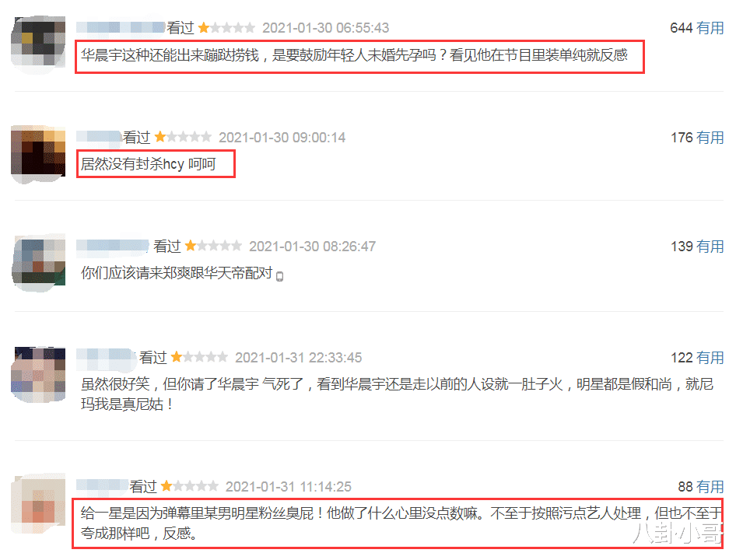
Task: Click the blurred username before 看过 at 22:33:45
Action: pyautogui.click(x=106, y=357)
